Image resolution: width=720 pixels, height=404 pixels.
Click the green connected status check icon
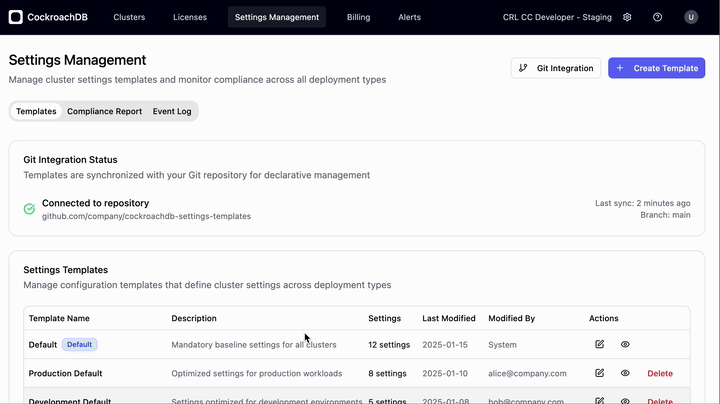pos(30,209)
